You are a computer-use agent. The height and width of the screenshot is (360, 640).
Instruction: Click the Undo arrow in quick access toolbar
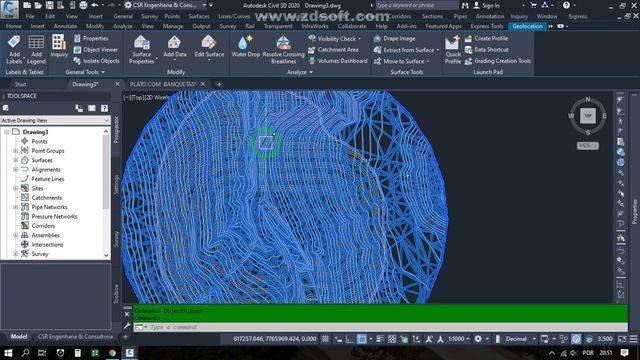(x=95, y=5)
